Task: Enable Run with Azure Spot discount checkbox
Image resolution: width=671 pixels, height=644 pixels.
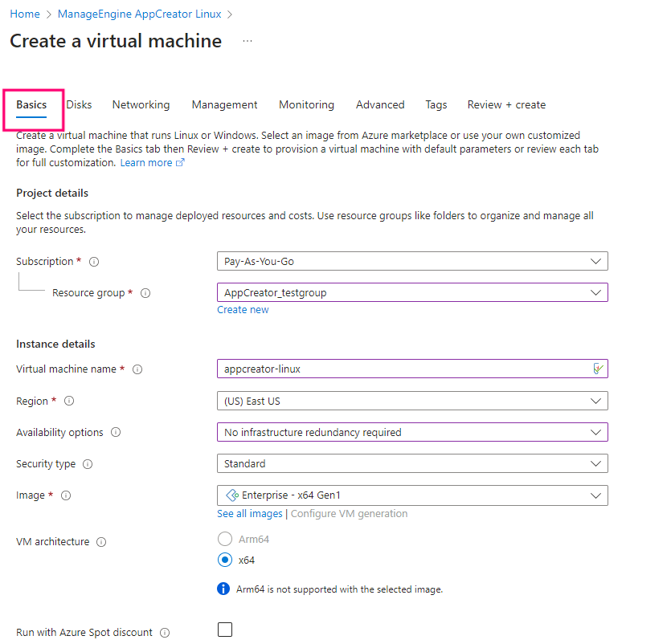Action: (x=225, y=630)
